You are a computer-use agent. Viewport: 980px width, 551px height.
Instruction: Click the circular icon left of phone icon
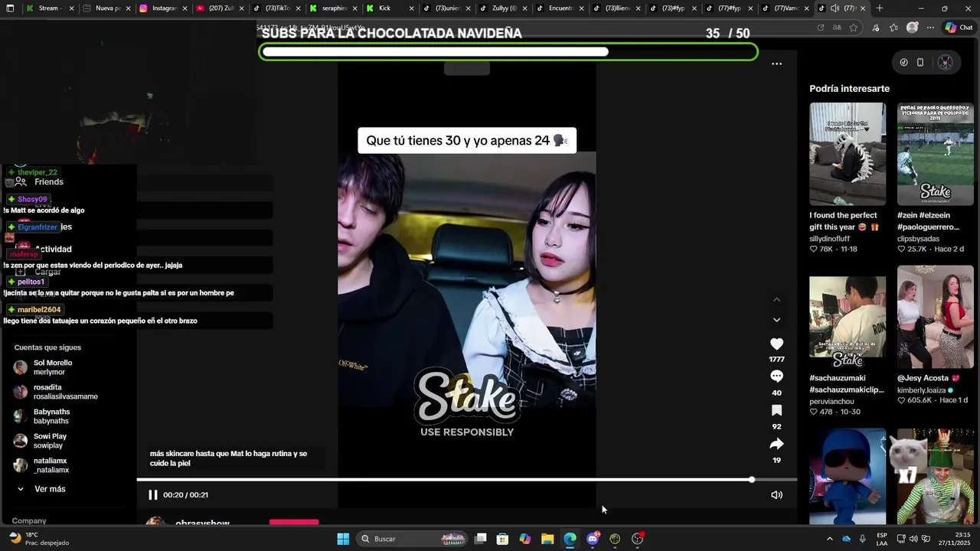[903, 63]
